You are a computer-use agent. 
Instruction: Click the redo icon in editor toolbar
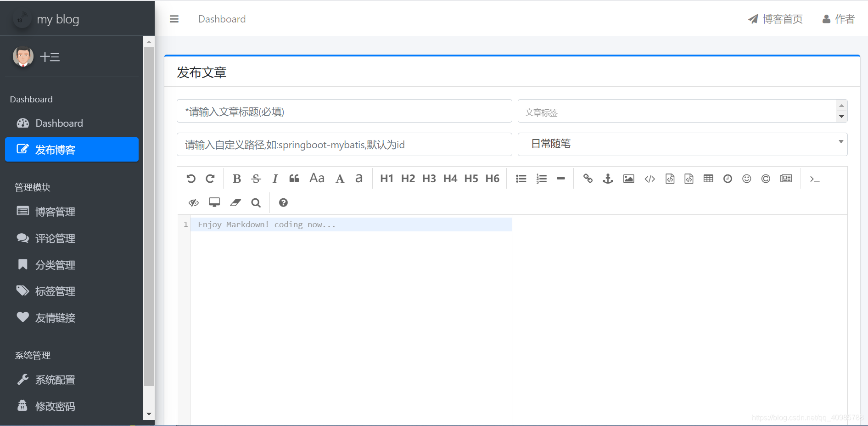pyautogui.click(x=210, y=179)
